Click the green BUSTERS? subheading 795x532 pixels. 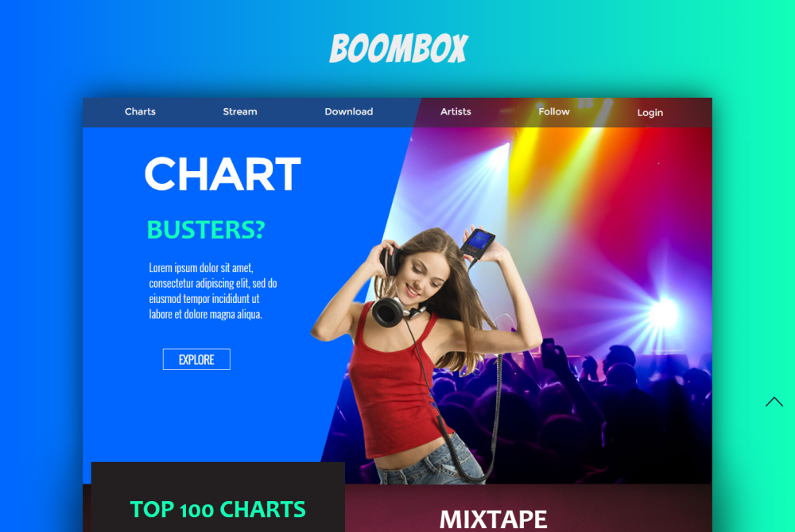click(206, 230)
